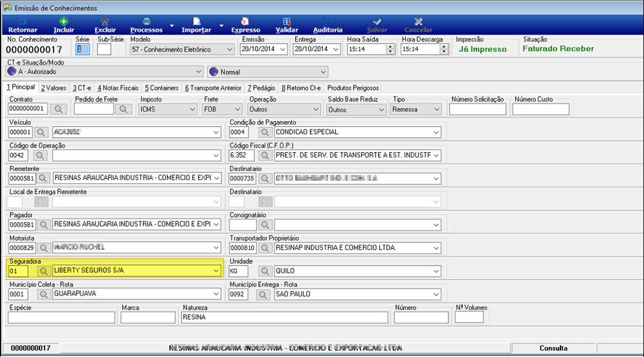Click the lookup magnifier for Unidade
This screenshot has width=644, height=357.
point(265,271)
